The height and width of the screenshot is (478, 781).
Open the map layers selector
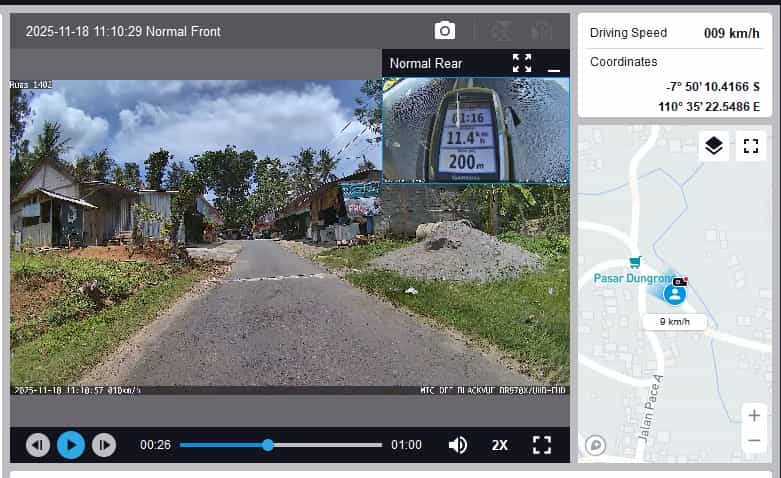point(713,146)
